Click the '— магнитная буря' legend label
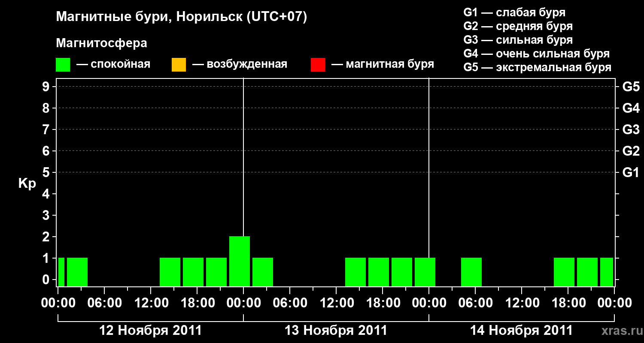The image size is (644, 343). pyautogui.click(x=383, y=65)
